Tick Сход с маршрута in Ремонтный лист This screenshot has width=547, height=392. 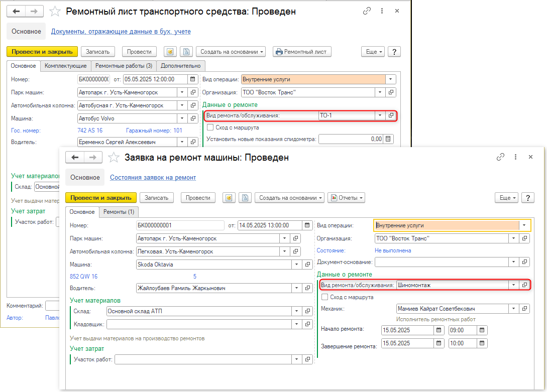click(x=210, y=127)
